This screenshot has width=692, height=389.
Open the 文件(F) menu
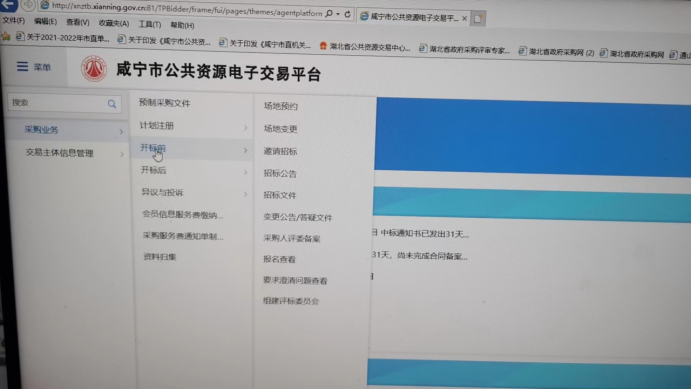[x=14, y=21]
